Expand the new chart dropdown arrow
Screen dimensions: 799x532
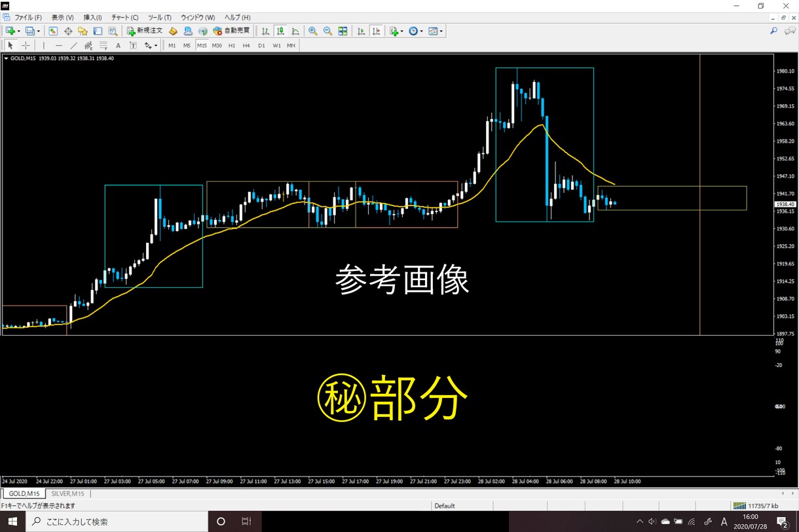[18, 31]
